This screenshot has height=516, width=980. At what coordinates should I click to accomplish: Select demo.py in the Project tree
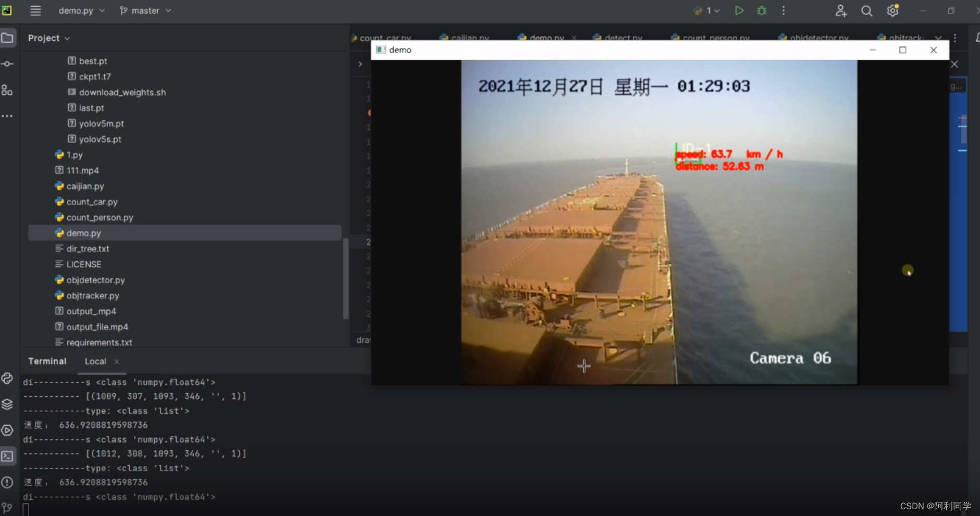[x=84, y=233]
